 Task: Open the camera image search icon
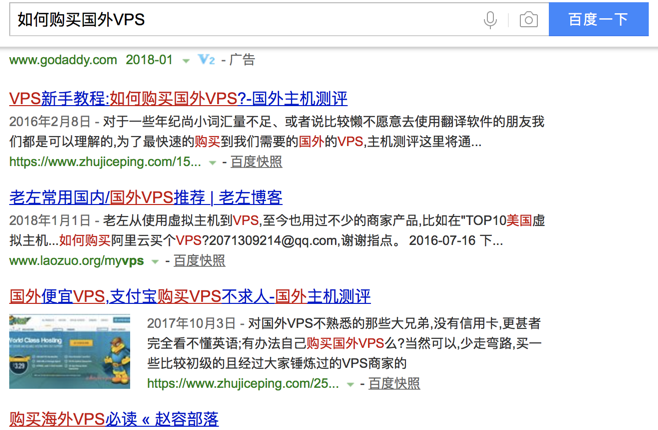529,19
